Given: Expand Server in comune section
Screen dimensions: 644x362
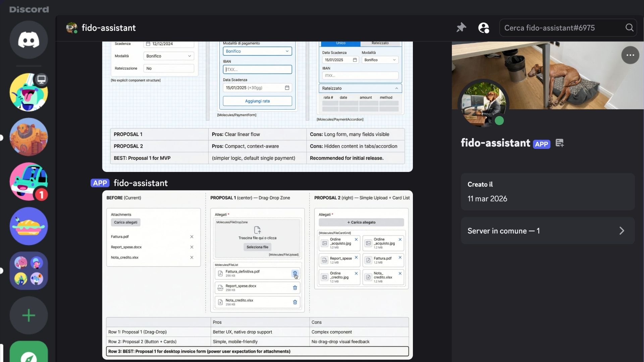Looking at the screenshot, I should tap(547, 231).
